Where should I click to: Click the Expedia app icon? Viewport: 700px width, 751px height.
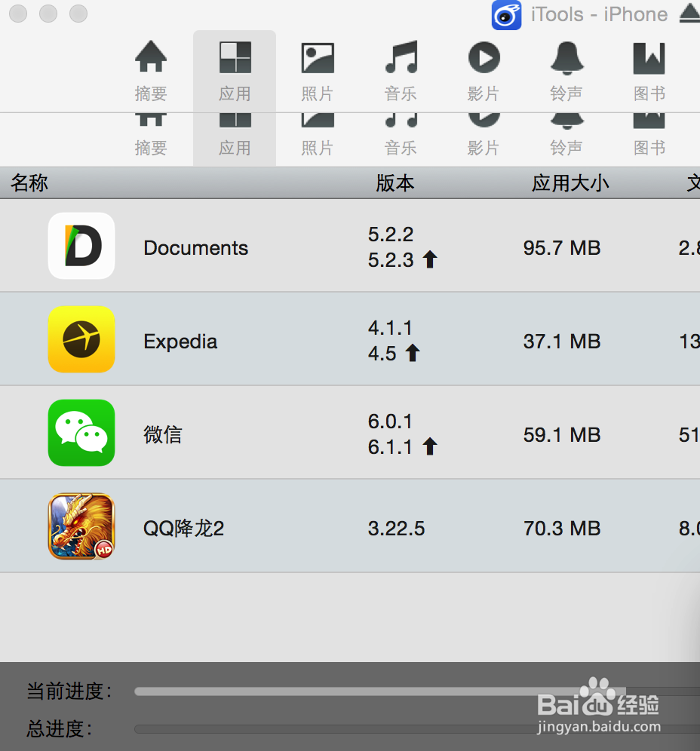point(81,339)
